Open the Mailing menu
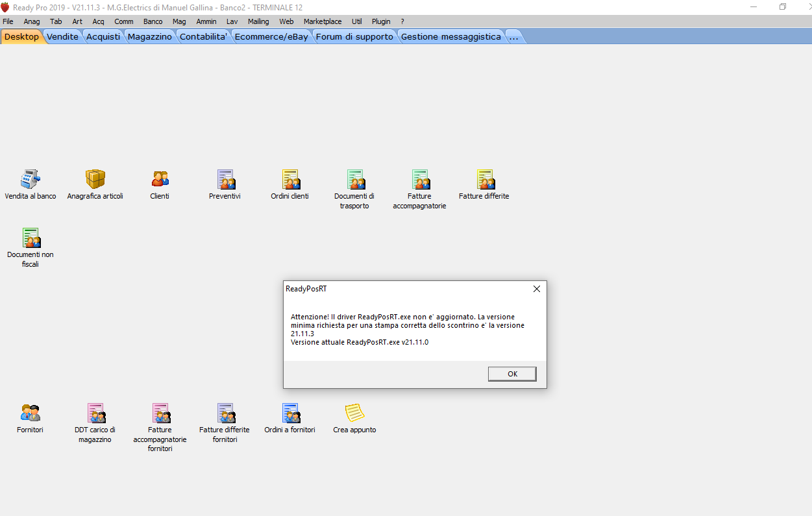The image size is (812, 516). click(x=258, y=21)
